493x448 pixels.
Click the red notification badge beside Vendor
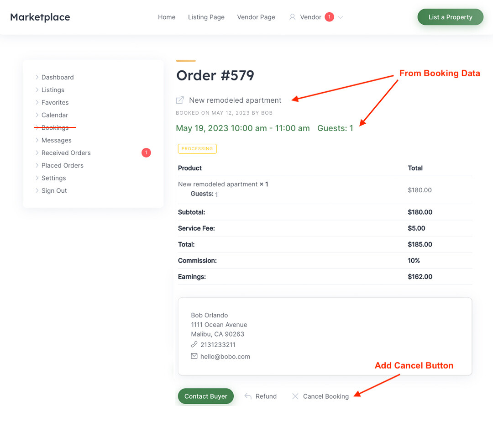point(329,17)
